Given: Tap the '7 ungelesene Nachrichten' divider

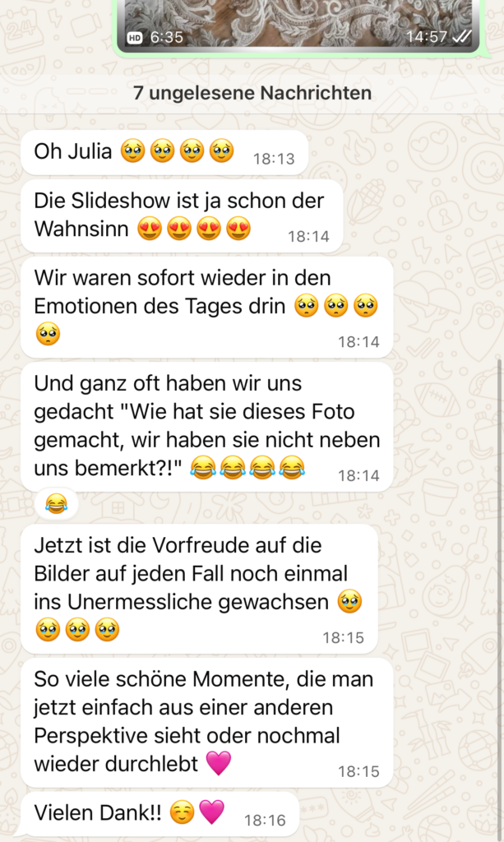Looking at the screenshot, I should (x=252, y=93).
